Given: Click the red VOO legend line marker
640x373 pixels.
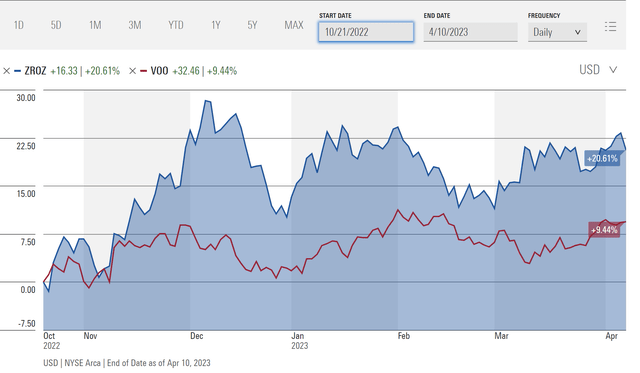Looking at the screenshot, I should pos(143,71).
